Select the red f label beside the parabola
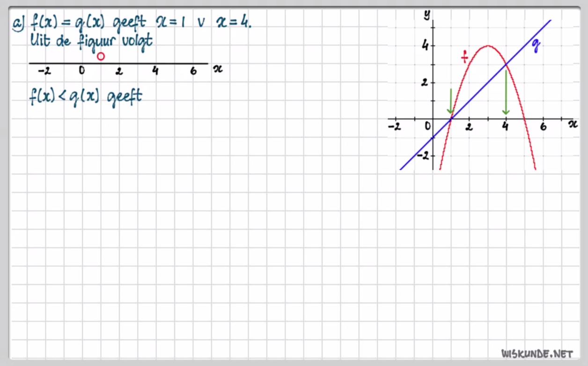Viewport: 588px width, 366px height. (464, 57)
